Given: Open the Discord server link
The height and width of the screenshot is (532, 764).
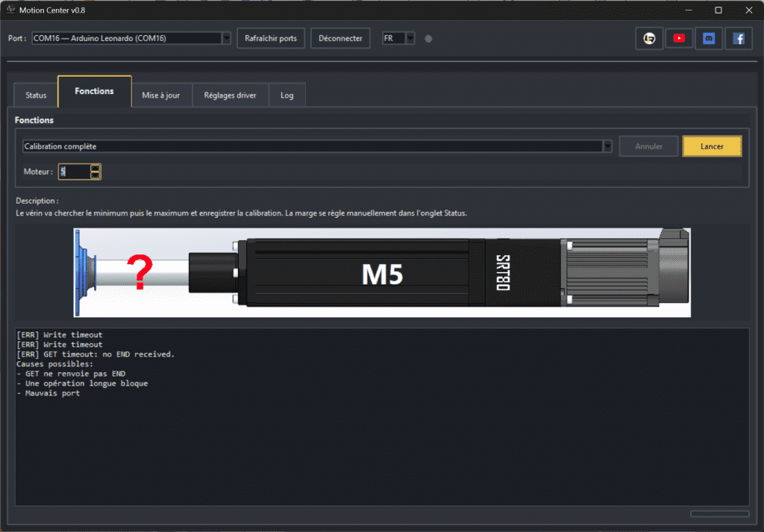Looking at the screenshot, I should [x=709, y=39].
